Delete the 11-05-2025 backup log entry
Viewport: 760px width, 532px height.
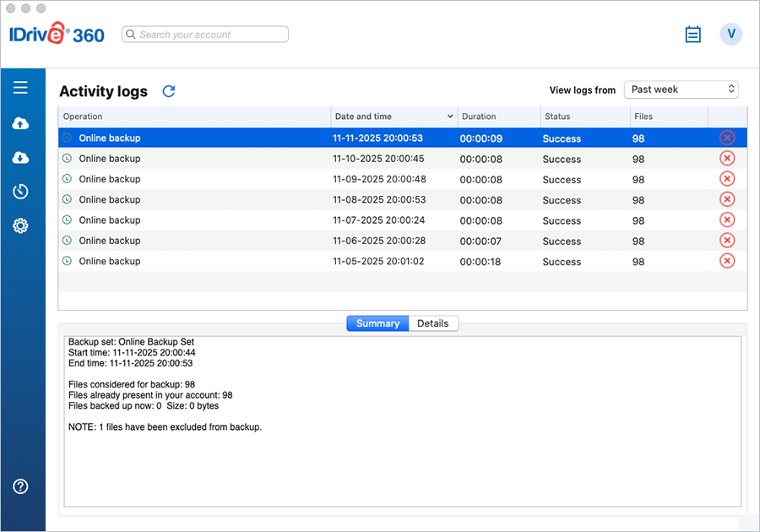[x=727, y=261]
